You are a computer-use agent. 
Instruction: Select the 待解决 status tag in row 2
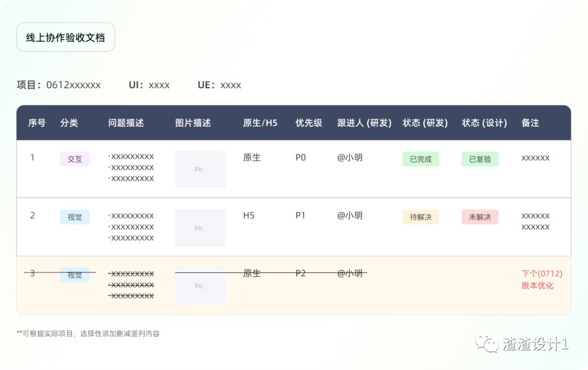pyautogui.click(x=420, y=217)
